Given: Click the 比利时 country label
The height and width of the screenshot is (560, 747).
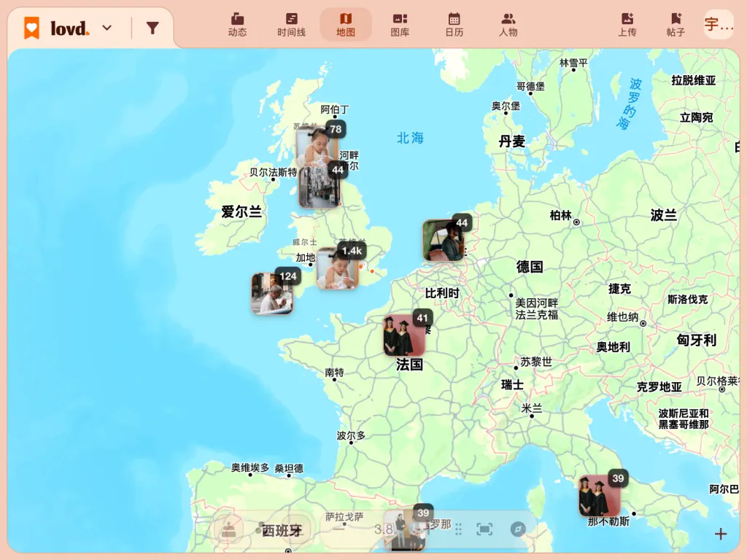Looking at the screenshot, I should [442, 293].
